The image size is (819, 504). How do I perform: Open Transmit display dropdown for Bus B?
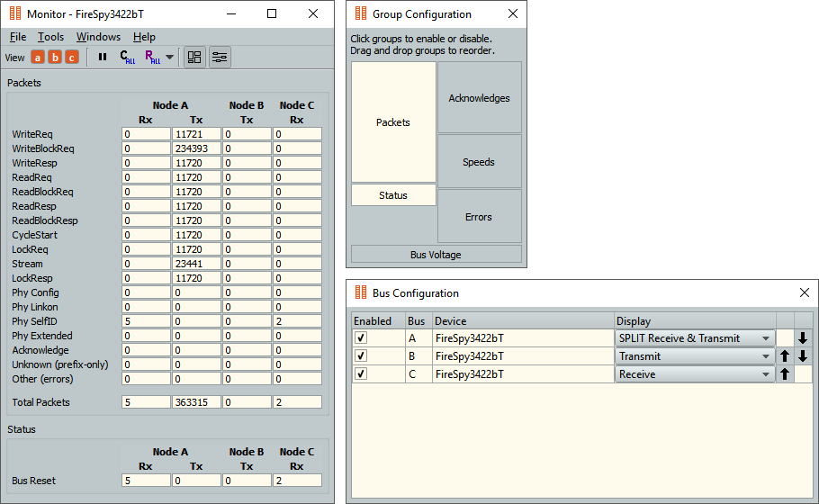coord(695,356)
